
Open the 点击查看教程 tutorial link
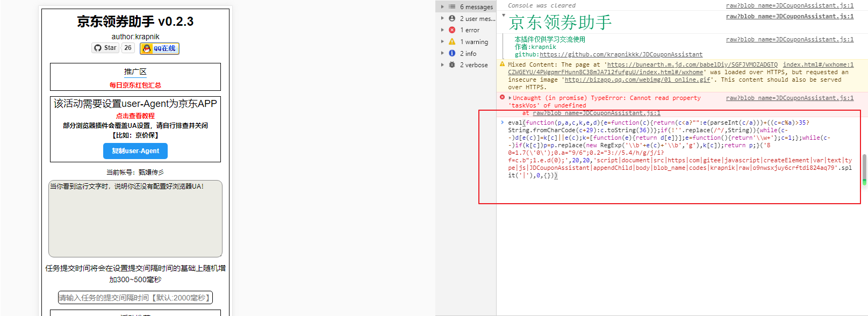tap(135, 116)
